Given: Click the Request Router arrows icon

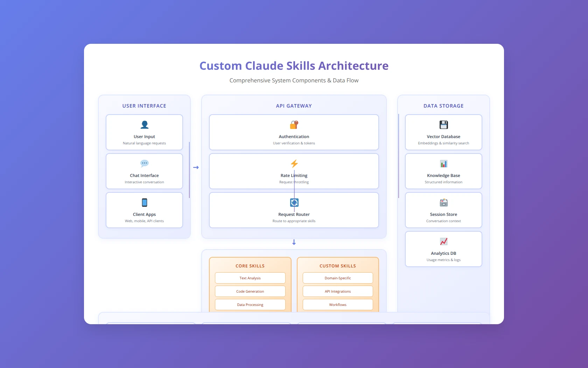Looking at the screenshot, I should 294,203.
